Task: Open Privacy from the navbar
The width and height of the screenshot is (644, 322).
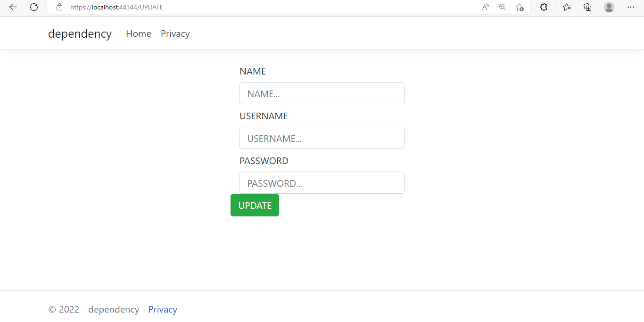Action: pyautogui.click(x=175, y=33)
